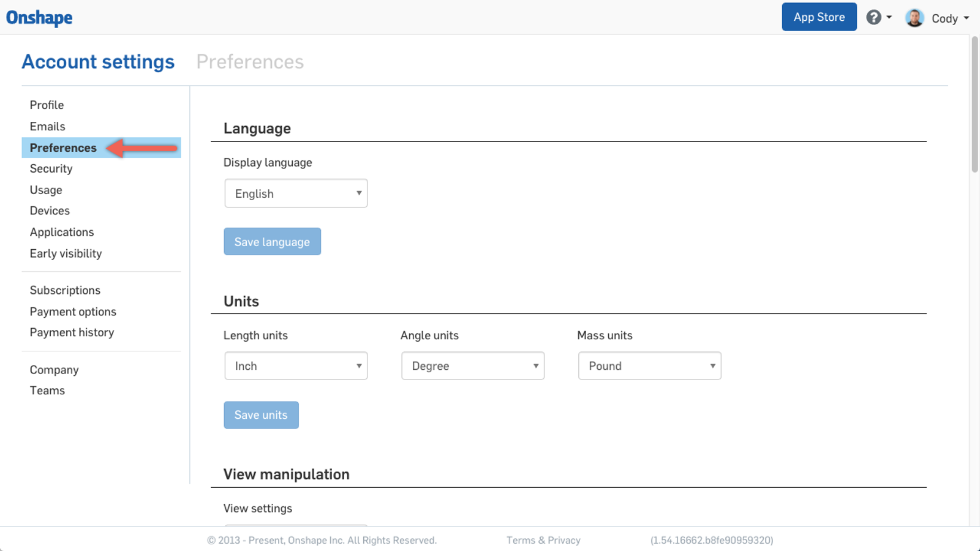Open the Mass units Pound dropdown
The width and height of the screenshot is (980, 551).
(649, 366)
